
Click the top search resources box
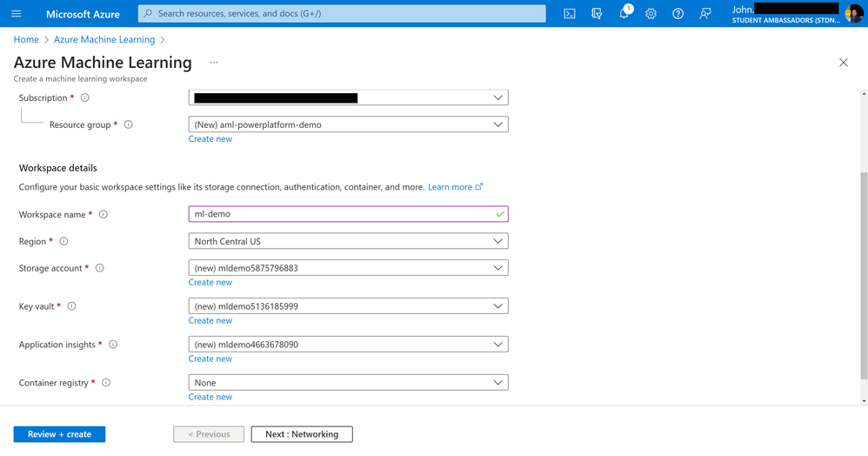tap(342, 13)
